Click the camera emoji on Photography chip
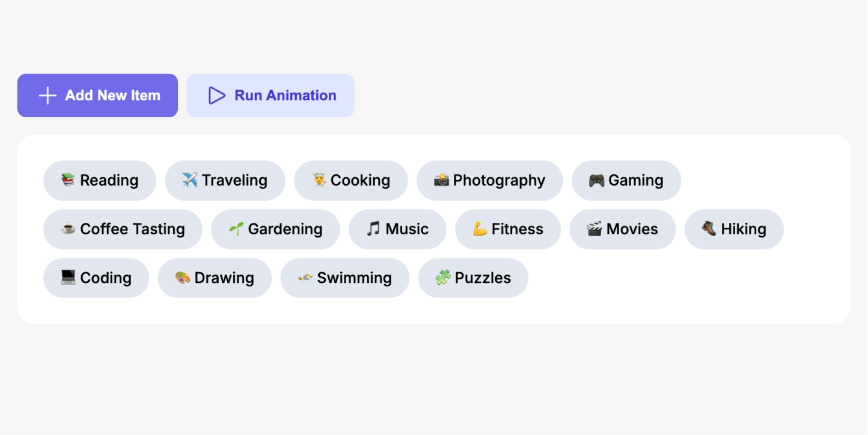 coord(442,180)
